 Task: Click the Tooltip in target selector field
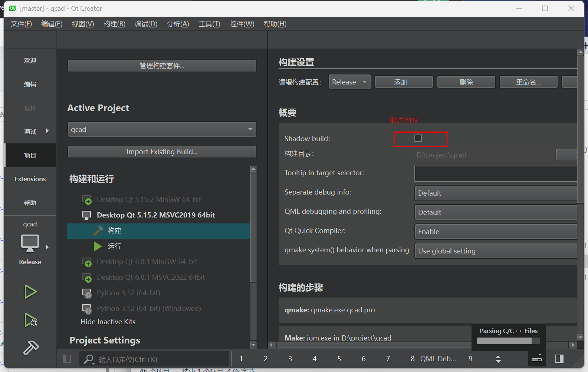coord(495,174)
